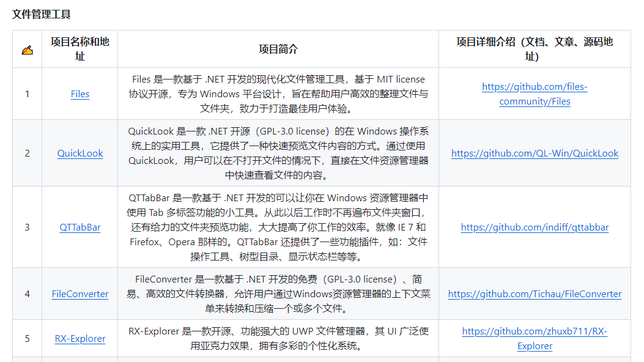Open the Files project link
The width and height of the screenshot is (644, 362).
point(80,94)
